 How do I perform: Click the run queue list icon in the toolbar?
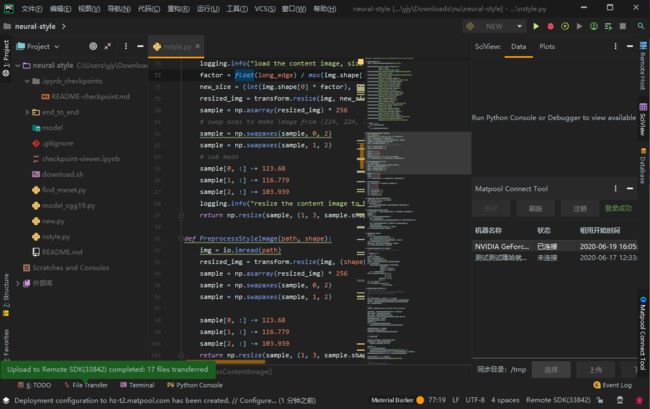pyautogui.click(x=608, y=27)
